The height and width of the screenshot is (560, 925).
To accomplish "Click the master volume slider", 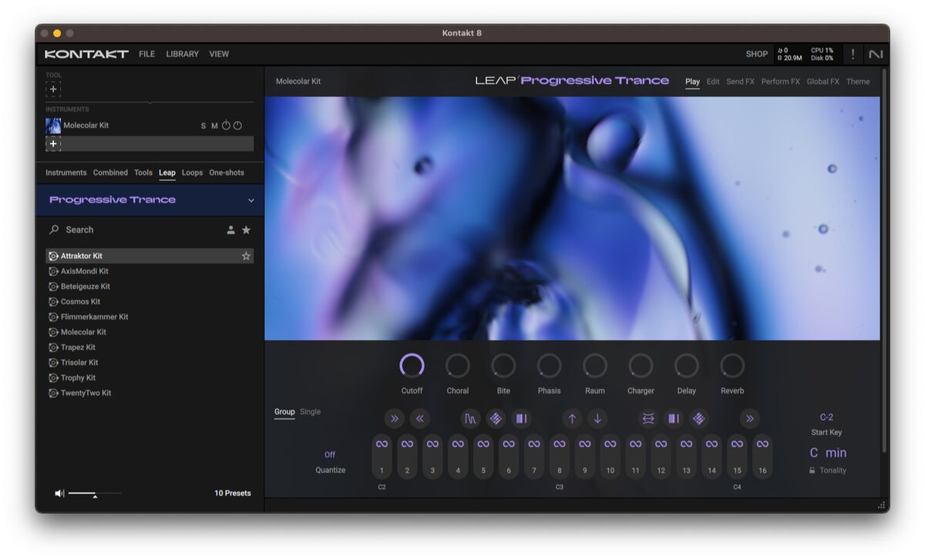I will click(x=94, y=493).
